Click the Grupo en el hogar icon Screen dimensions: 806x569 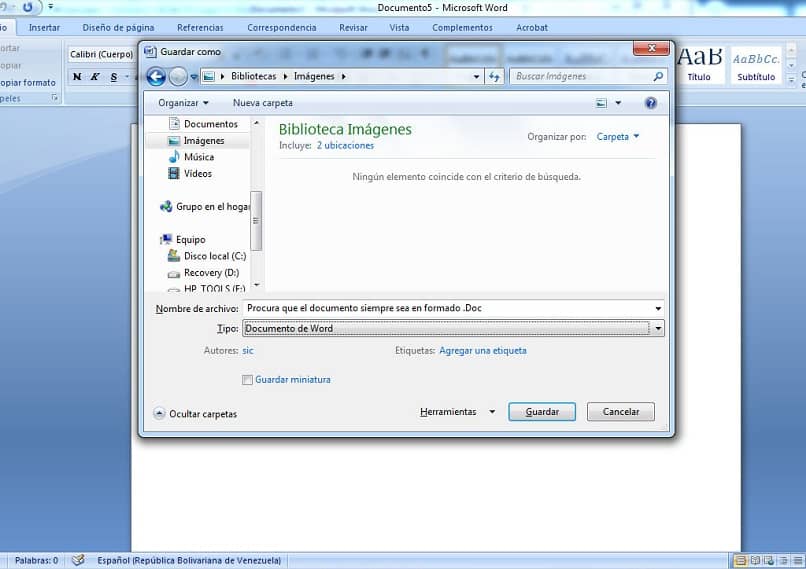click(x=166, y=207)
